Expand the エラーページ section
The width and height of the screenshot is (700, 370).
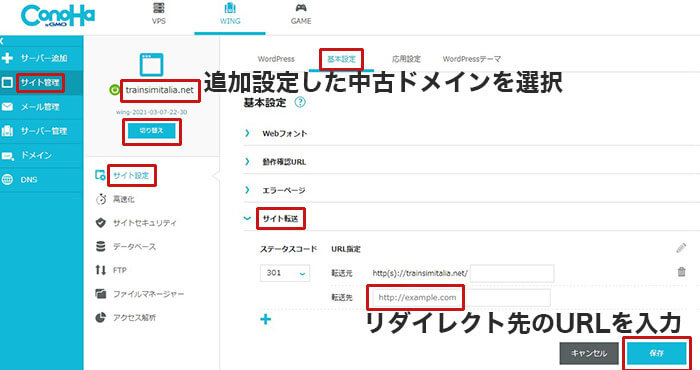point(283,190)
